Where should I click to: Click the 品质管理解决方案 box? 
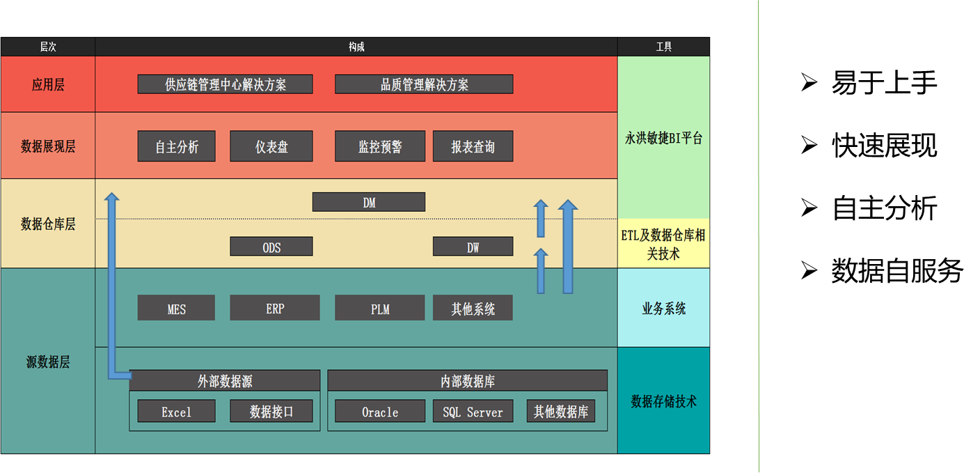click(x=424, y=84)
